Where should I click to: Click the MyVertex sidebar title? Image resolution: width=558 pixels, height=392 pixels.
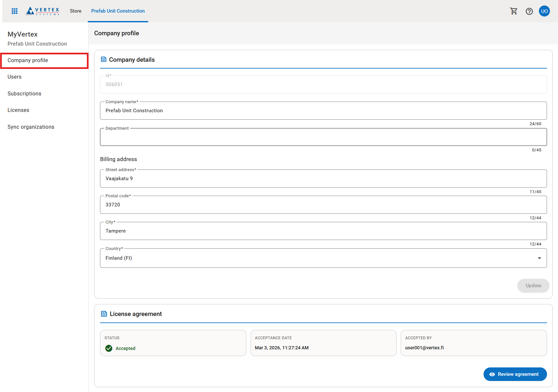tap(23, 34)
